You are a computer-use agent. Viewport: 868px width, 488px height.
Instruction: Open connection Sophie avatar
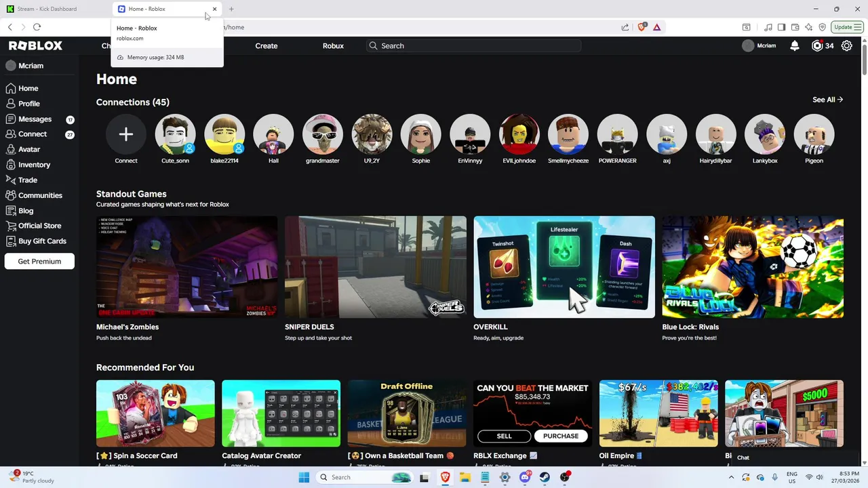[421, 134]
